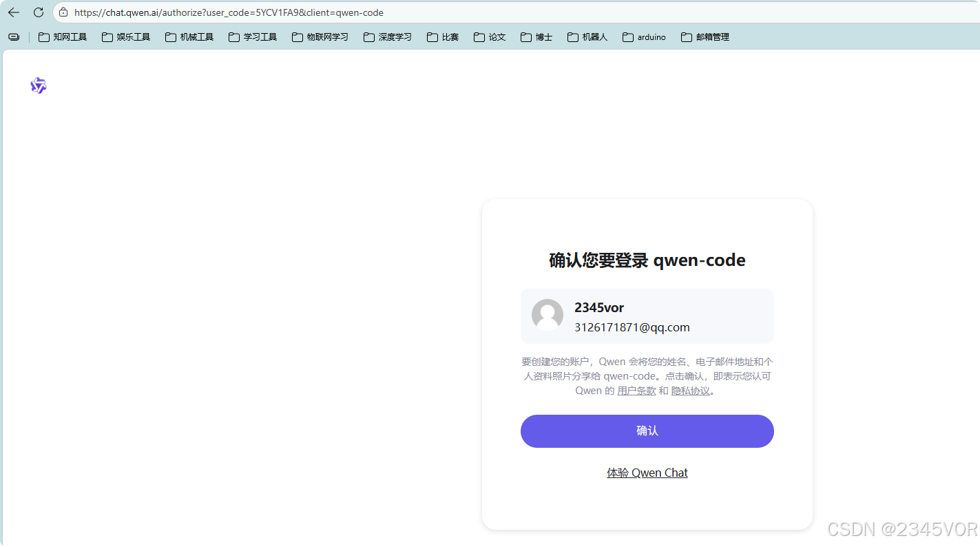This screenshot has height=547, width=980.
Task: Reload the page with the refresh icon
Action: (x=38, y=12)
